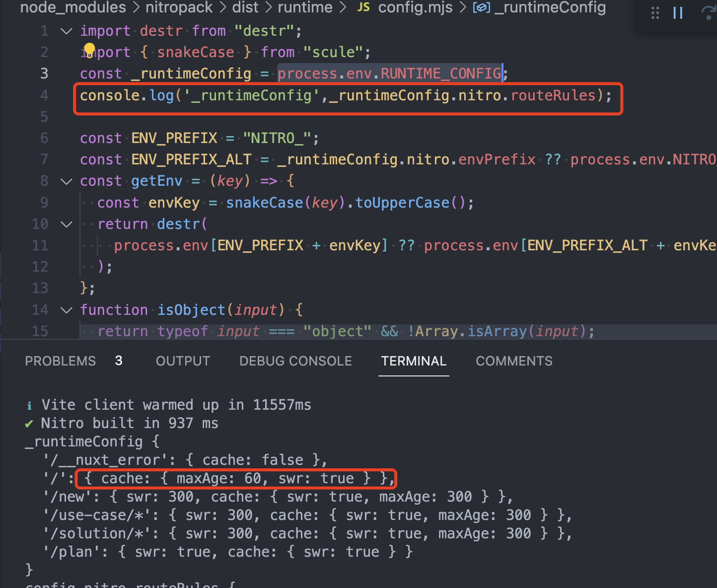Viewport: 717px width, 588px height.
Task: Select the TERMINAL tab
Action: click(414, 361)
